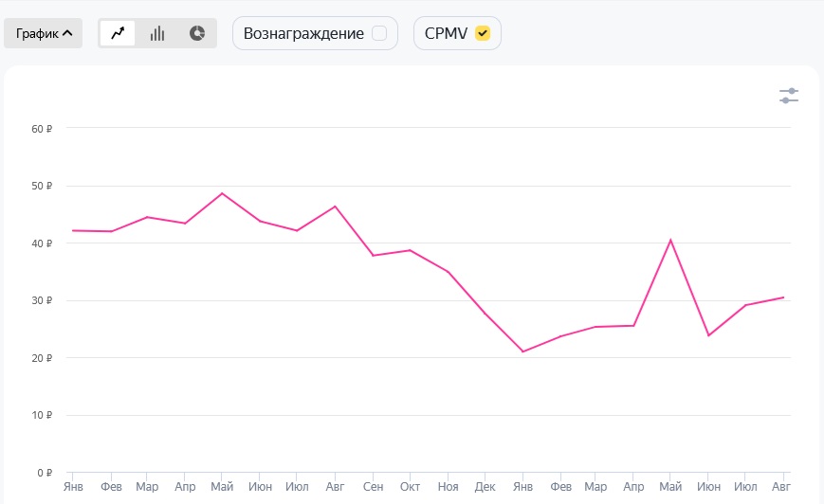
Task: Click the Ноя label on the month axis
Action: tap(448, 487)
